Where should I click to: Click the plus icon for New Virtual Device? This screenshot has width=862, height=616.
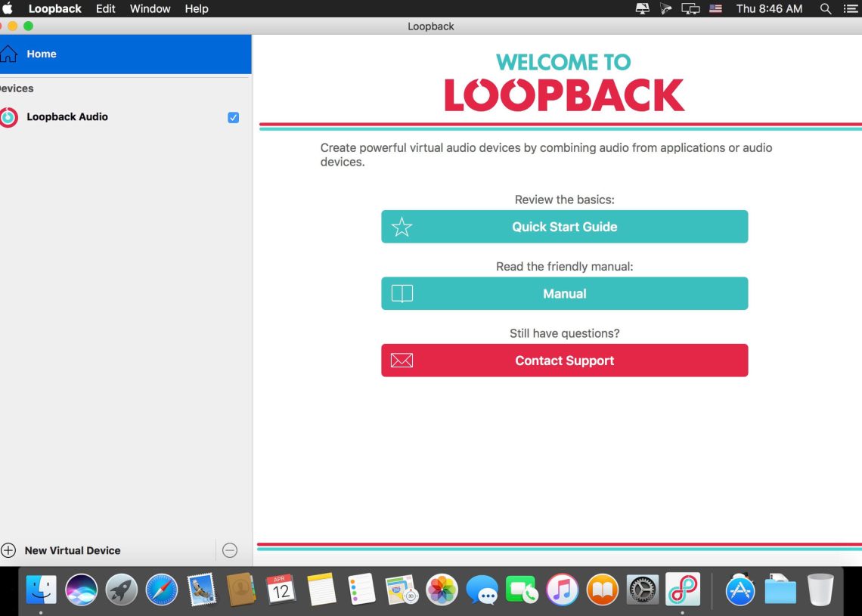pos(8,550)
